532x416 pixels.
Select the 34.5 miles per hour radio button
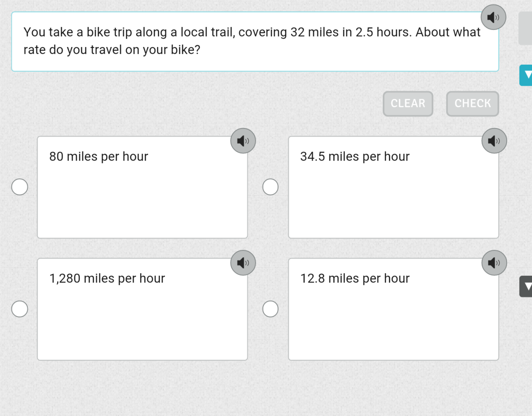pyautogui.click(x=270, y=187)
